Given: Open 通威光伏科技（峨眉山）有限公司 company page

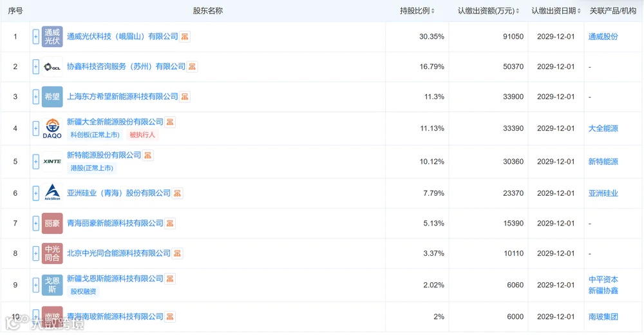Looking at the screenshot, I should click(x=122, y=37).
